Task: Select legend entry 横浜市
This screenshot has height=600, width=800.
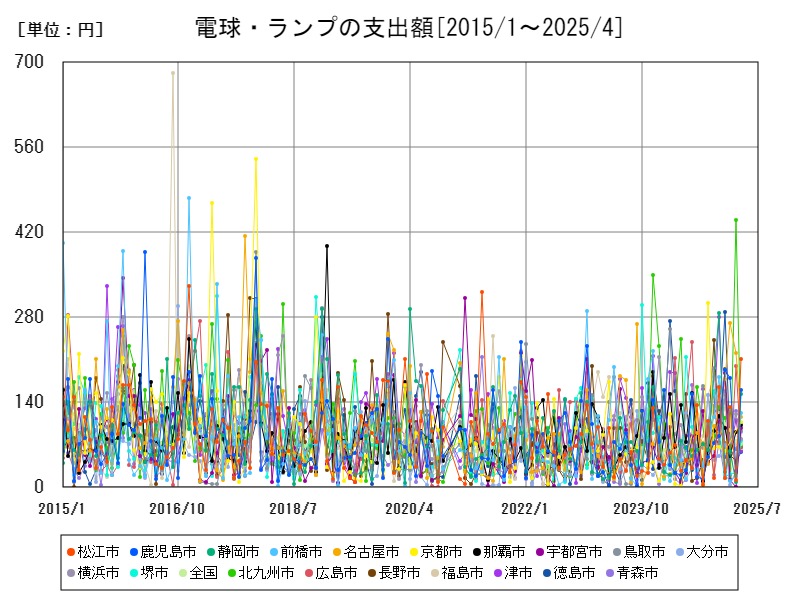Action: [93, 573]
